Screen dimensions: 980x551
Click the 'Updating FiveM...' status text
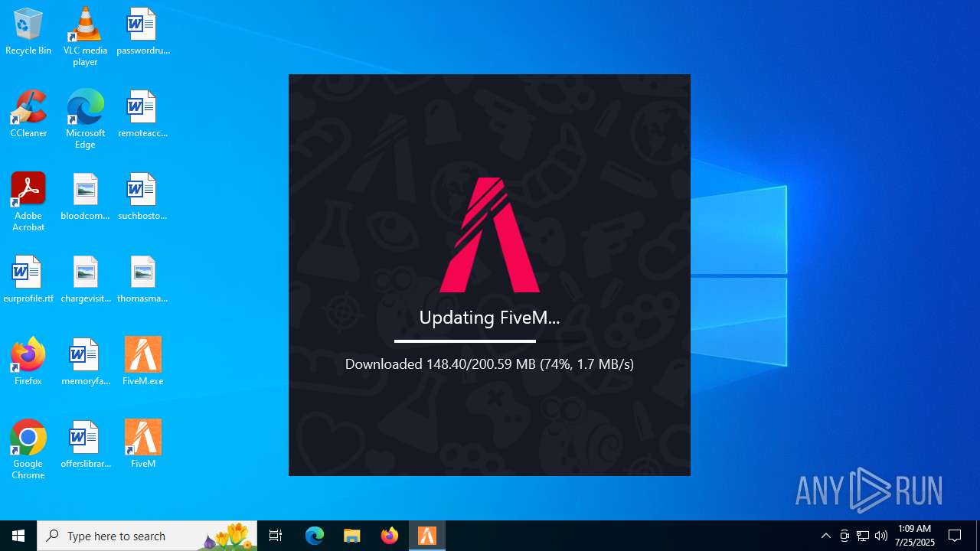[489, 318]
